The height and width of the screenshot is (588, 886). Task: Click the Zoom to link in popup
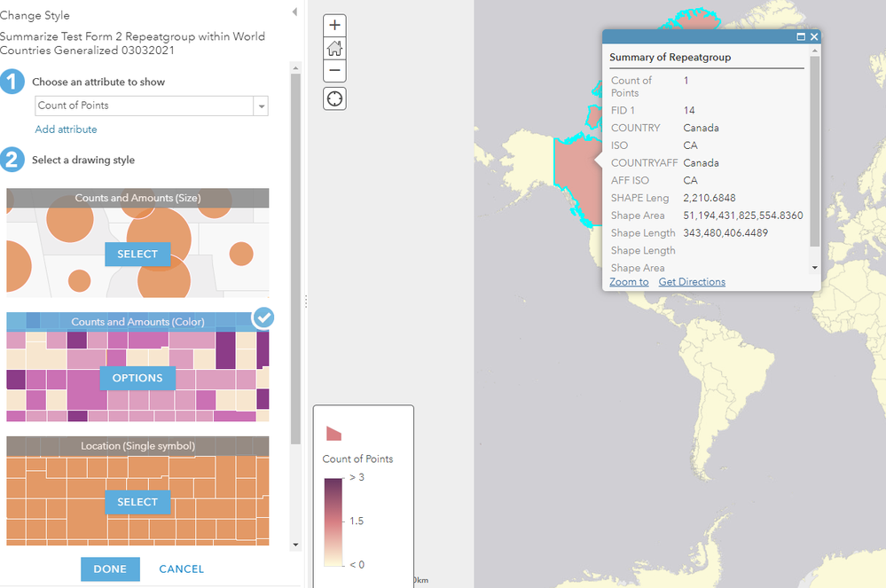click(629, 282)
